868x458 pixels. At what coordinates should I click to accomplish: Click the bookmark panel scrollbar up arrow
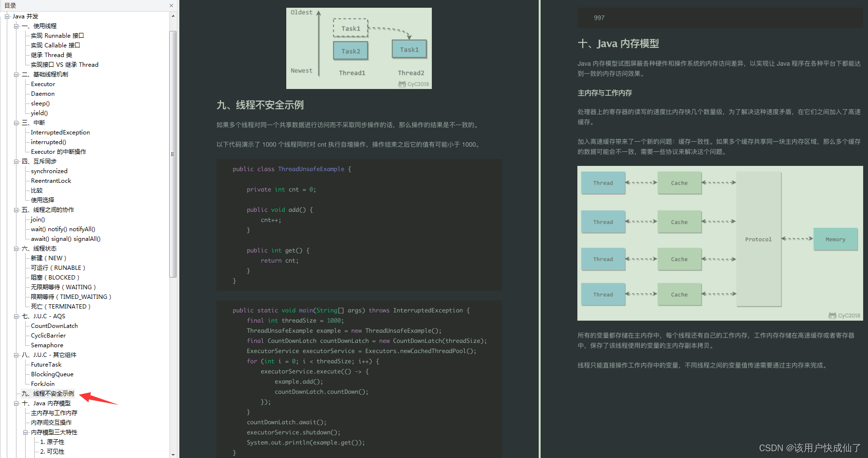click(x=173, y=15)
